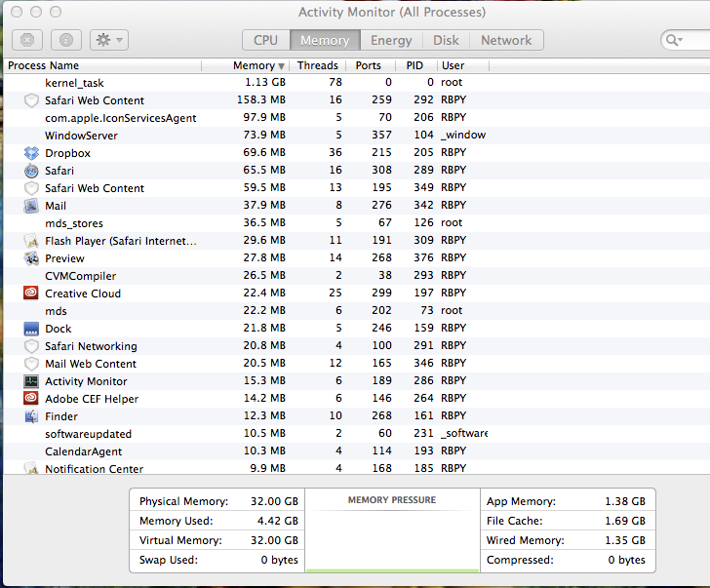Switch to the Energy tab
710x588 pixels.
391,40
